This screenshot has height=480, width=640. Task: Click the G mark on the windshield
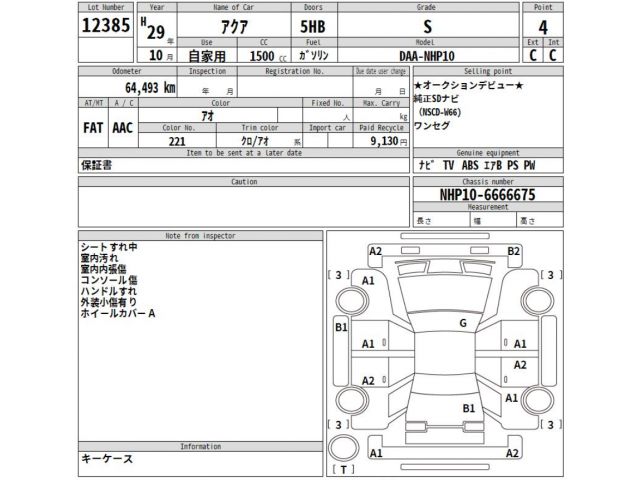462,323
